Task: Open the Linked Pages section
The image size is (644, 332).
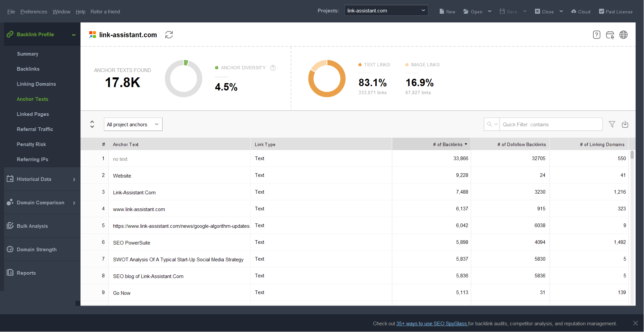Action: pyautogui.click(x=33, y=114)
